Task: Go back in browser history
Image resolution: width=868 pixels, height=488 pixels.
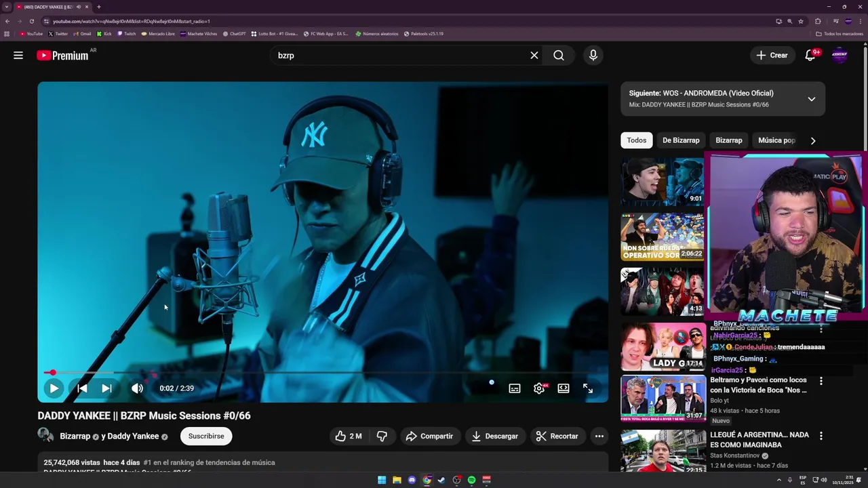Action: 7,21
